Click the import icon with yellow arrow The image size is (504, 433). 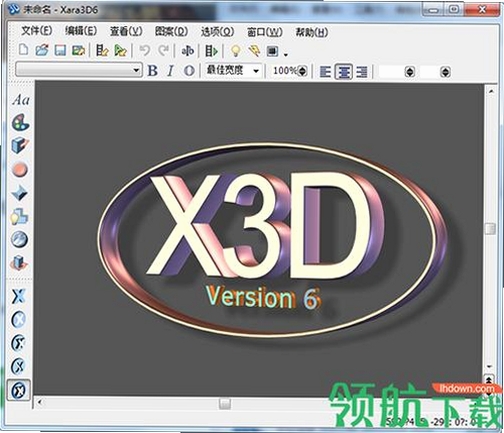click(x=102, y=50)
